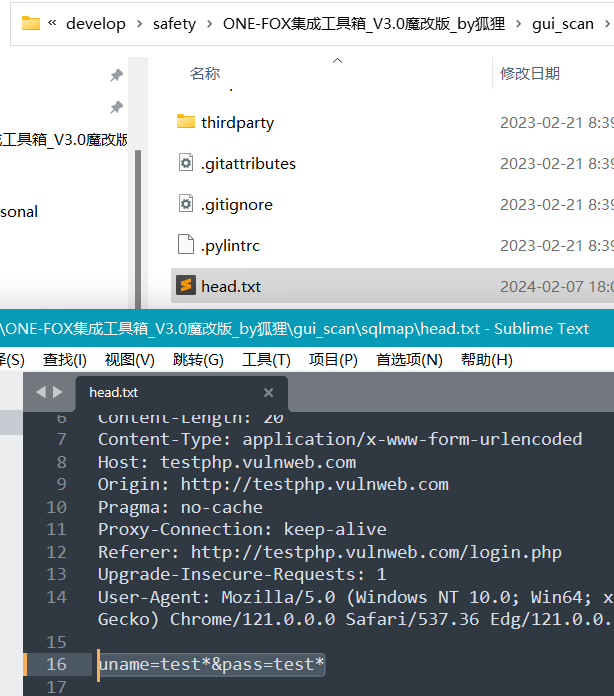Click the folder icon in the address bar
Screen dimensions: 614x696
click(31, 23)
